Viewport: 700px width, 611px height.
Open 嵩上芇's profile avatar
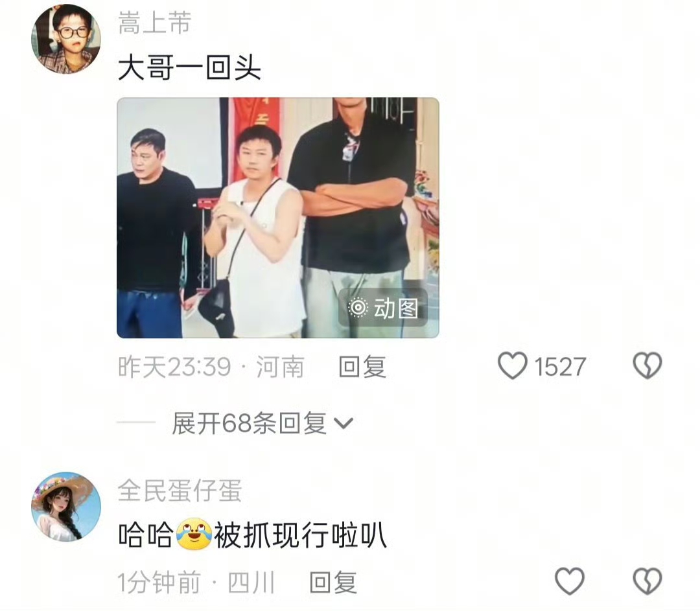pos(66,39)
